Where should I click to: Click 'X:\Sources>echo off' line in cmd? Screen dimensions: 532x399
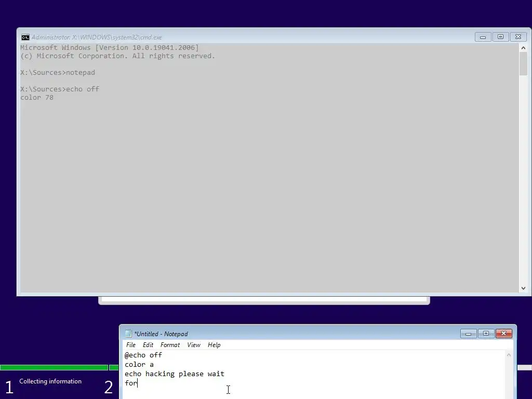(x=60, y=89)
